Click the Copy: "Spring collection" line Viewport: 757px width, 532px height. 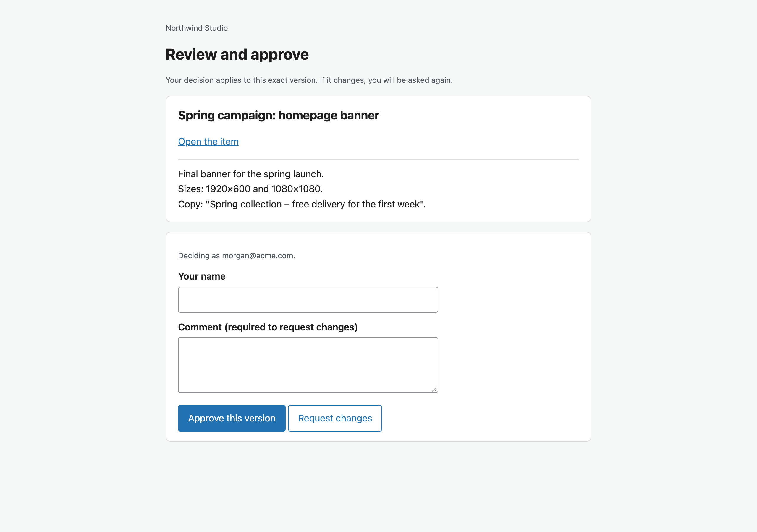click(302, 204)
